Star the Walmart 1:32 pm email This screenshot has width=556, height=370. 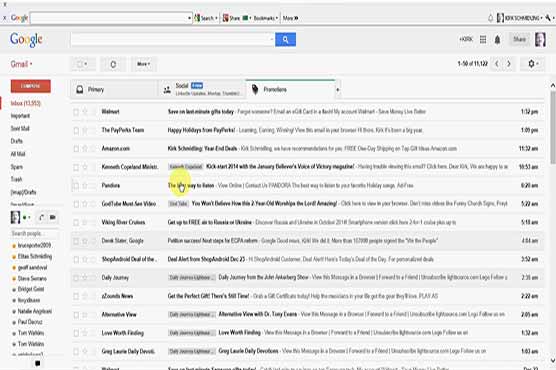pos(85,112)
